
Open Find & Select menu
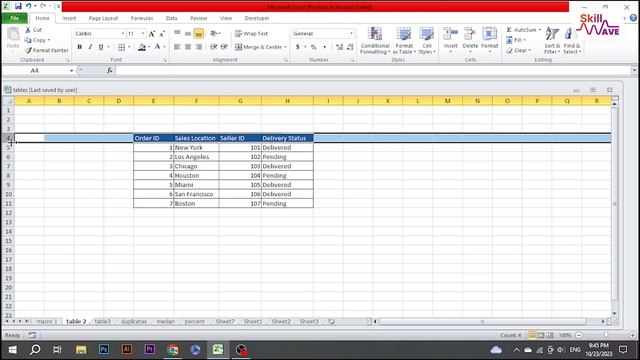571,40
